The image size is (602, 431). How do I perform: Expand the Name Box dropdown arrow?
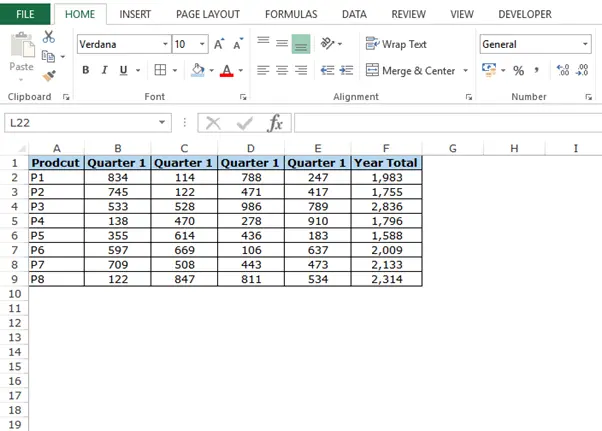[162, 122]
